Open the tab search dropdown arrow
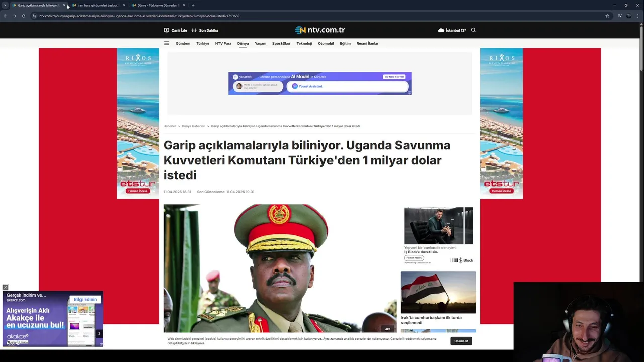Screen dimensions: 644x362 pos(5,5)
